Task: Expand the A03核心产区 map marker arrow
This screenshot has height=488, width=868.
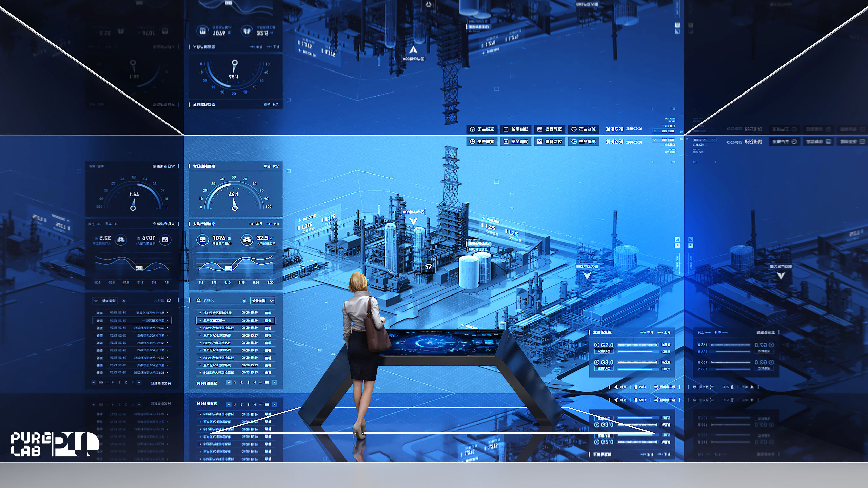Action: pyautogui.click(x=413, y=221)
